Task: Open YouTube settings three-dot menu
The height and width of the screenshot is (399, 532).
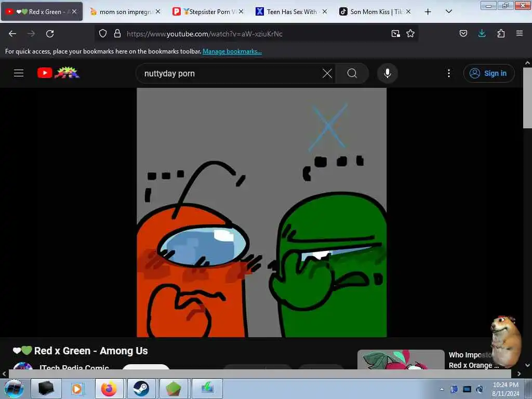Action: tap(448, 73)
